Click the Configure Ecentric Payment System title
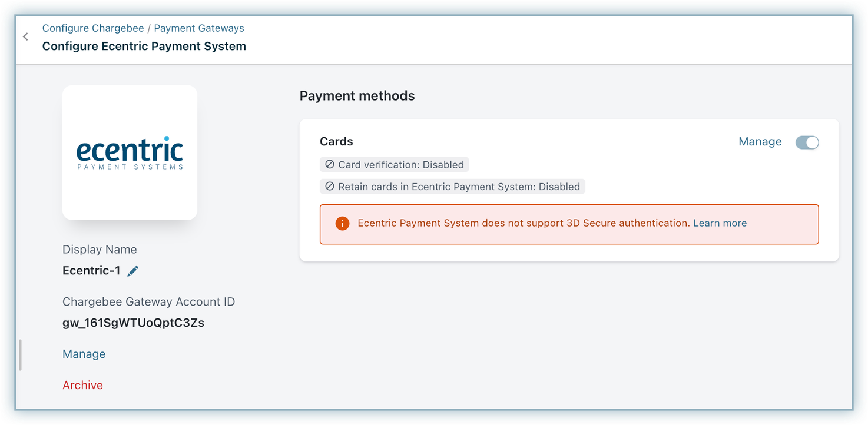Screen dimensions: 868x425 click(144, 46)
